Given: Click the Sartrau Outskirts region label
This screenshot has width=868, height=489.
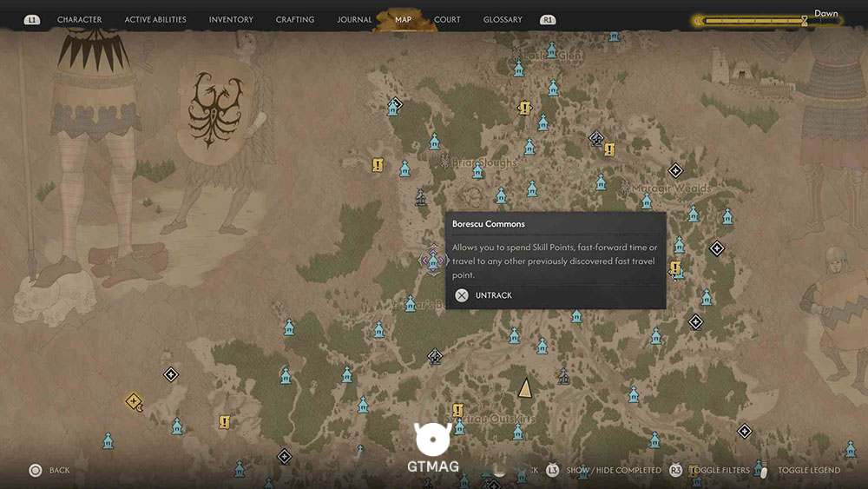Looking at the screenshot, I should [490, 419].
